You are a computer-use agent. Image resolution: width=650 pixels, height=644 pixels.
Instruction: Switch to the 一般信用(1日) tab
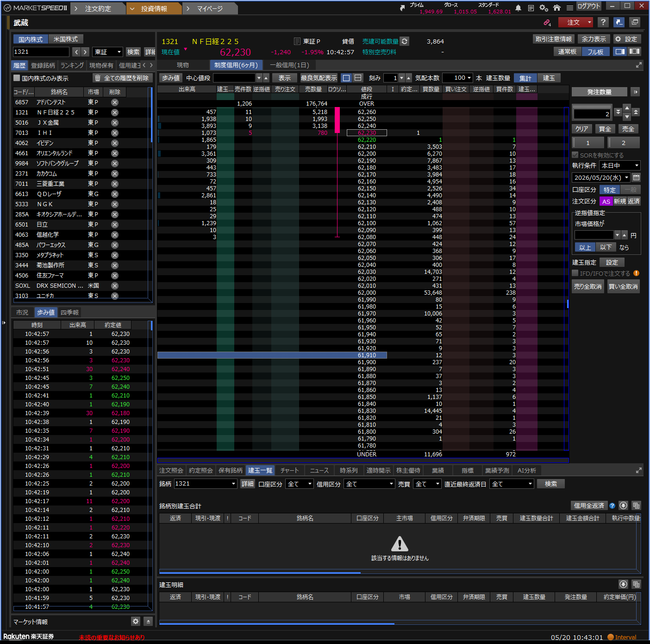point(289,65)
